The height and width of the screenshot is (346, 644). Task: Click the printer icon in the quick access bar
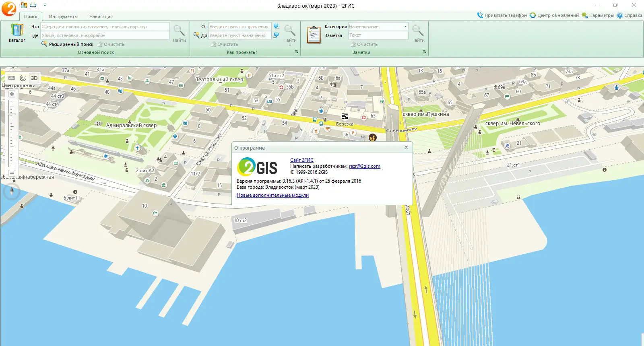(33, 5)
